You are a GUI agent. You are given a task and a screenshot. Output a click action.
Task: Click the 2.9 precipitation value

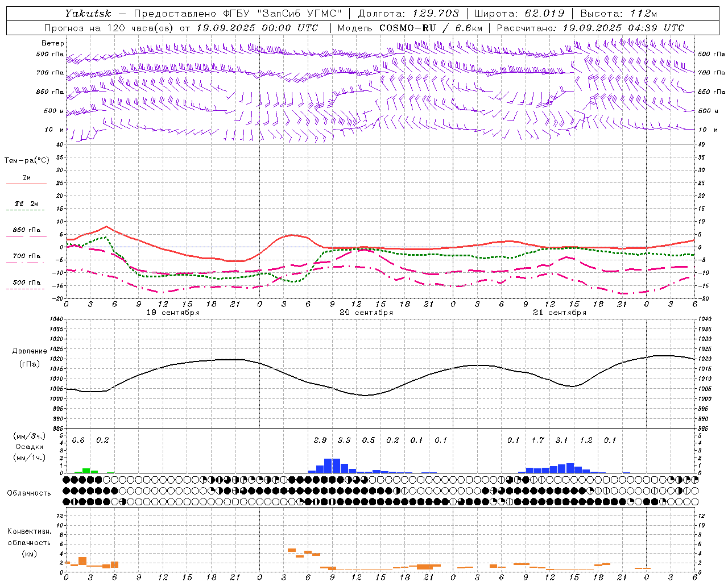[x=320, y=440]
